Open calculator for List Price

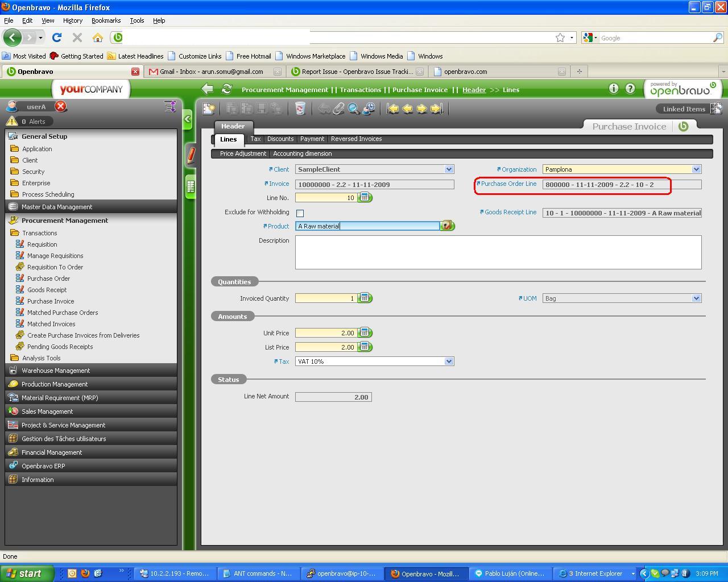pos(365,347)
